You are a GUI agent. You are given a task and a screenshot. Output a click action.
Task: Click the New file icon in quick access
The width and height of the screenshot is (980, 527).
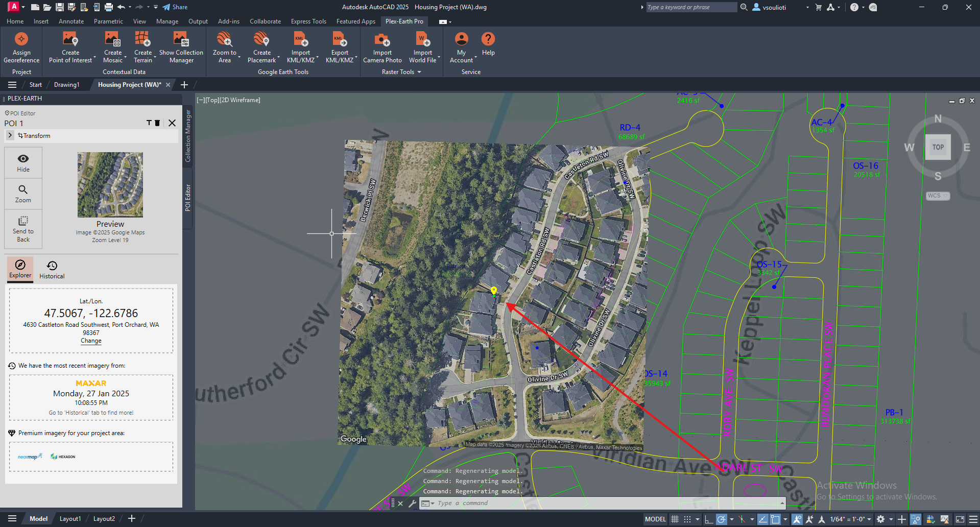coord(35,7)
